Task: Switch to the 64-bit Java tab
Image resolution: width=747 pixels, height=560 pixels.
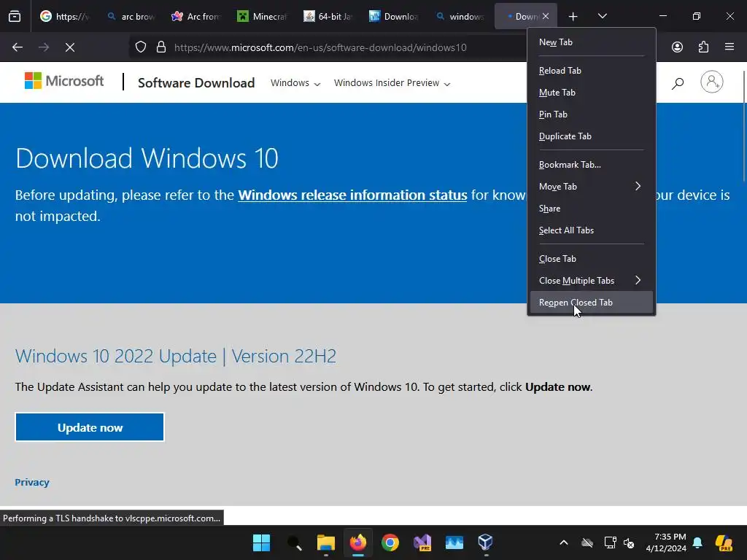Action: (328, 16)
